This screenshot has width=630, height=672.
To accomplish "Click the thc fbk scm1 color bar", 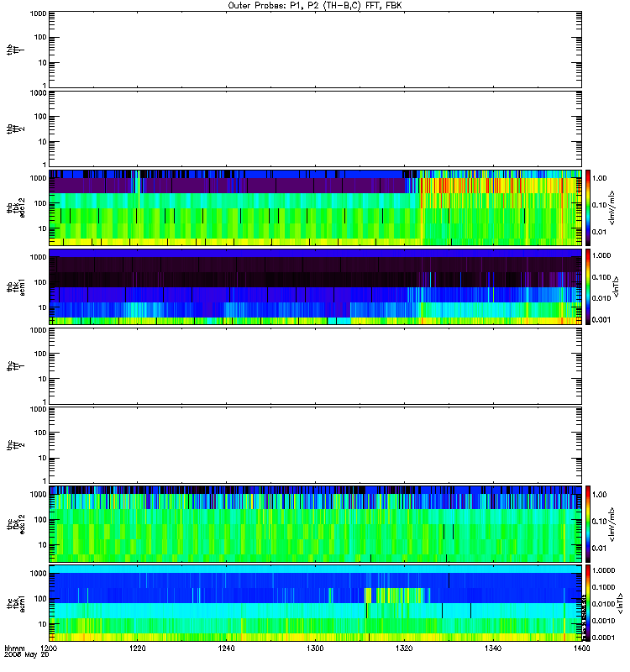I will [588, 603].
